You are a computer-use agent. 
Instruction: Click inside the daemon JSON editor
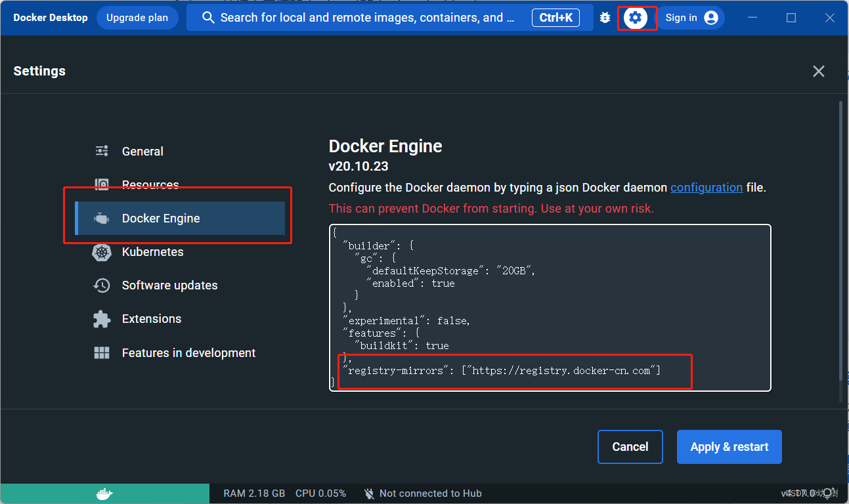point(550,308)
